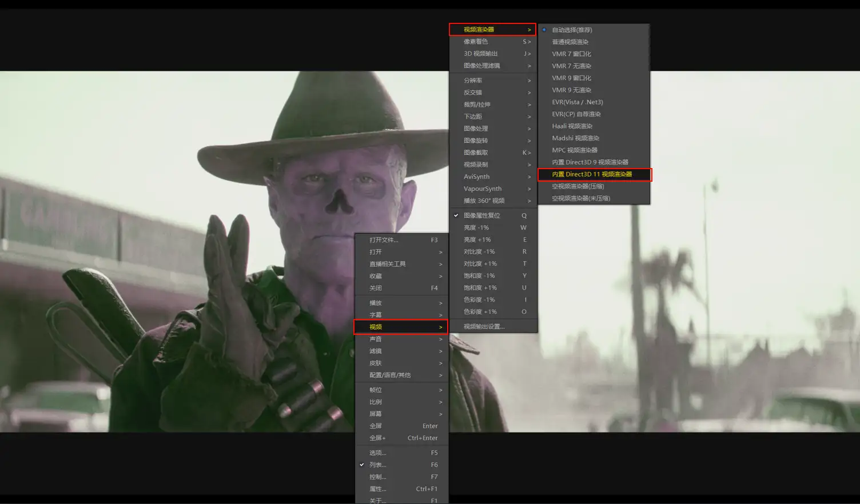Increase brightness via 亮度 +1%
Screen dimensions: 860x504
tap(476, 239)
